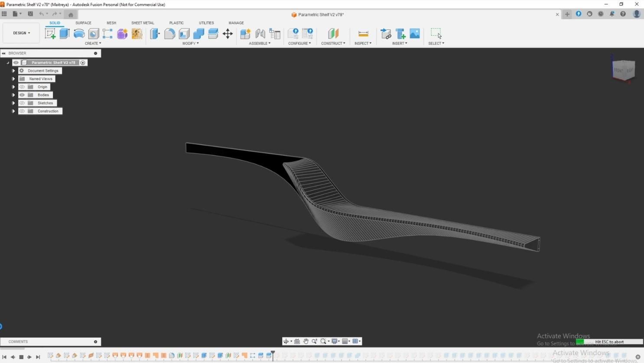This screenshot has width=644, height=363.
Task: Select the Combine tool
Action: (198, 34)
